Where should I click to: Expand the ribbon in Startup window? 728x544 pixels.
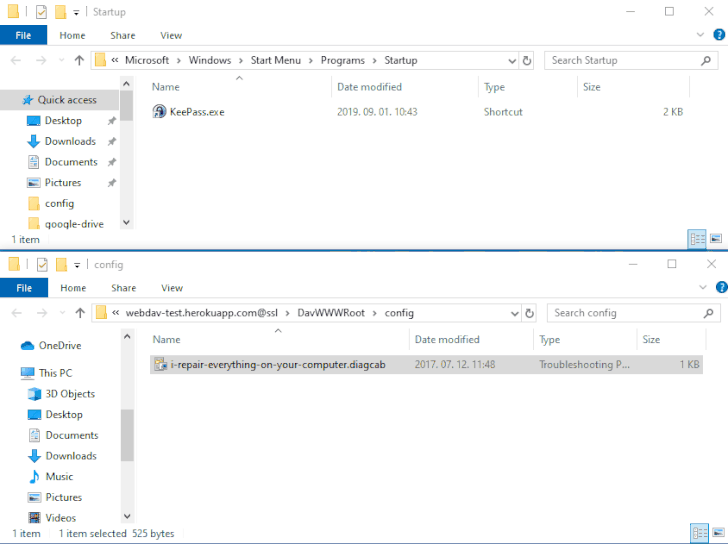click(700, 35)
